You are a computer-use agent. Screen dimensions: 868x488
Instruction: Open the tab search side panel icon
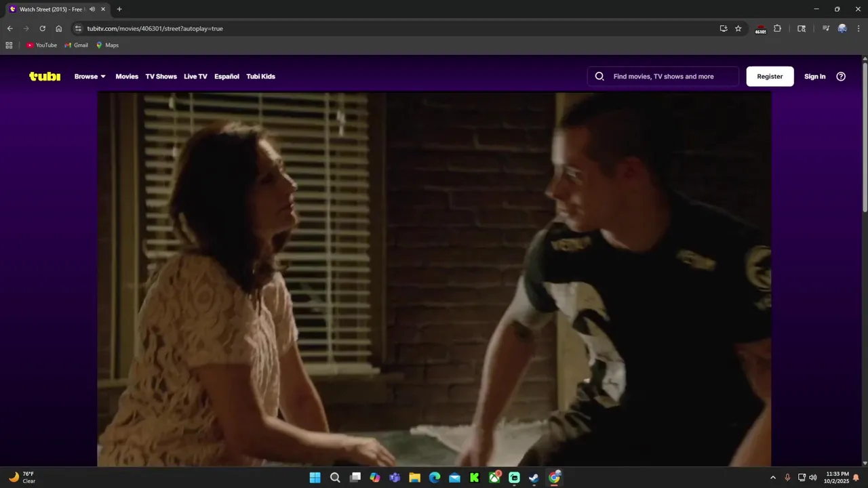(802, 28)
